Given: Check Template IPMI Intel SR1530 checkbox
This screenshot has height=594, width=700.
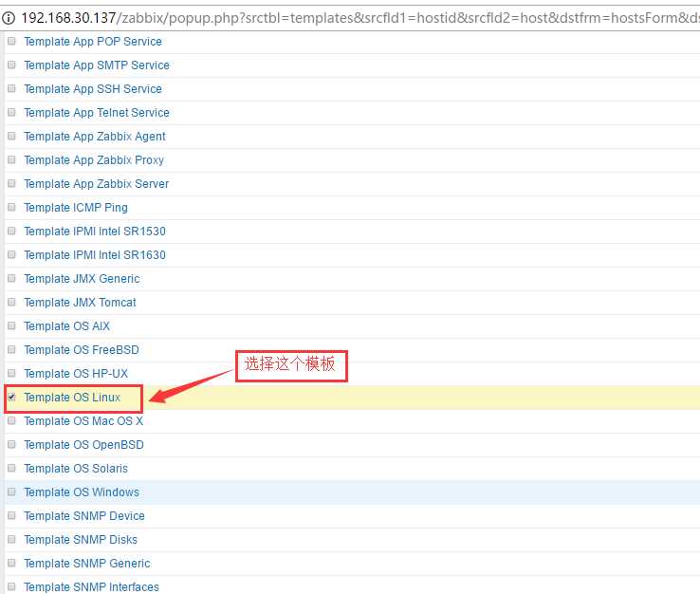Looking at the screenshot, I should pyautogui.click(x=11, y=231).
